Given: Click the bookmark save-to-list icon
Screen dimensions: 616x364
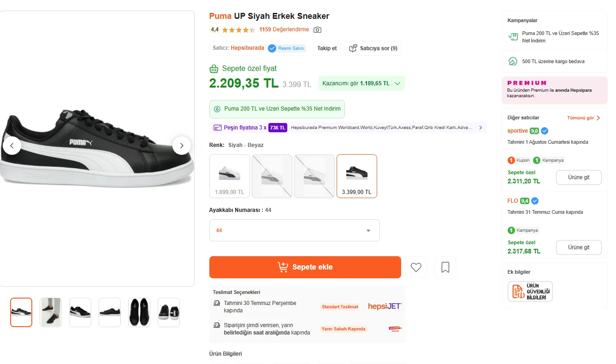Looking at the screenshot, I should point(445,267).
